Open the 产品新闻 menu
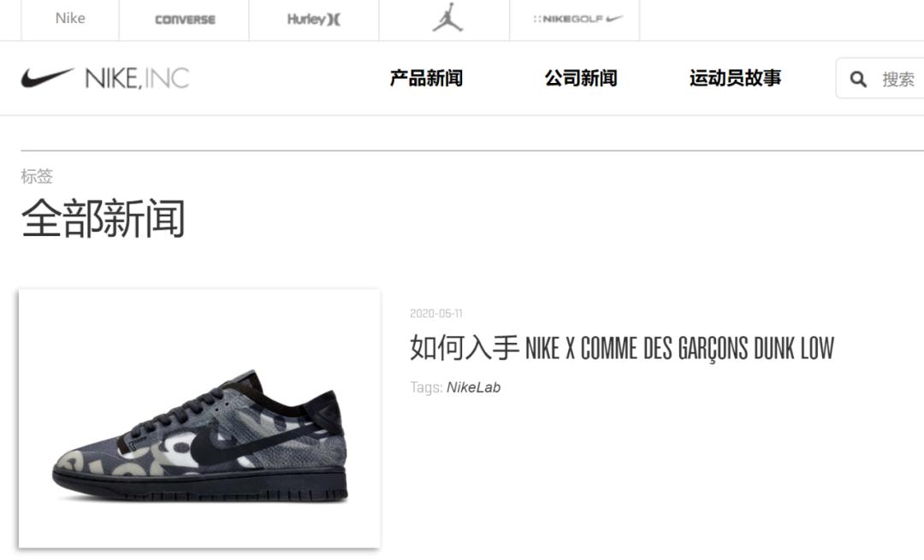The width and height of the screenshot is (924, 560). point(426,78)
